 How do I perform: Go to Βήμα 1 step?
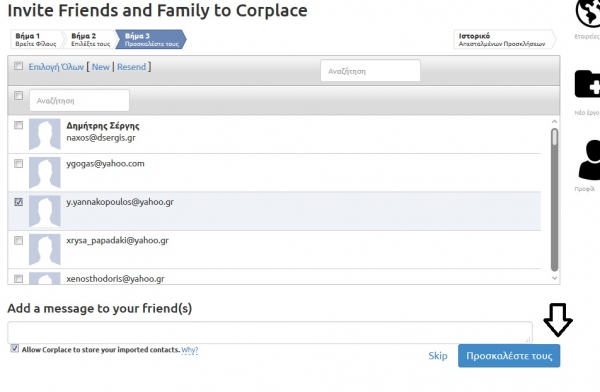pos(36,39)
